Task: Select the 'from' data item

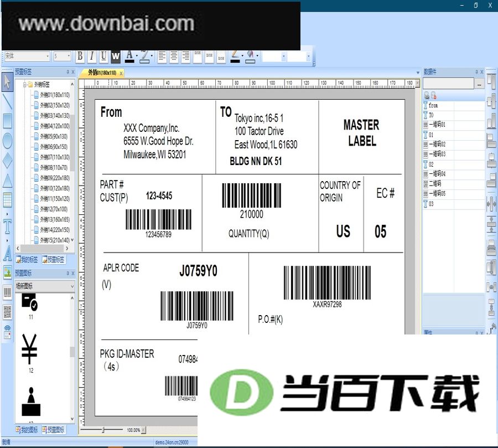Action: coord(454,105)
